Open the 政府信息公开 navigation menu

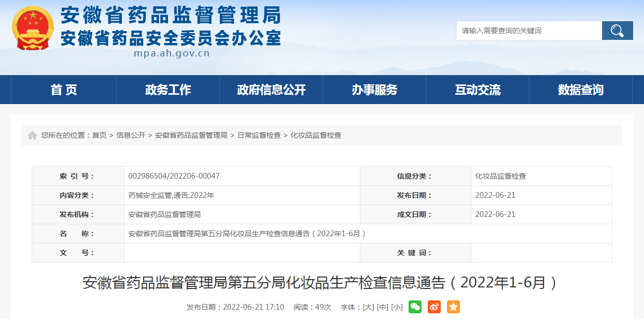pyautogui.click(x=271, y=90)
